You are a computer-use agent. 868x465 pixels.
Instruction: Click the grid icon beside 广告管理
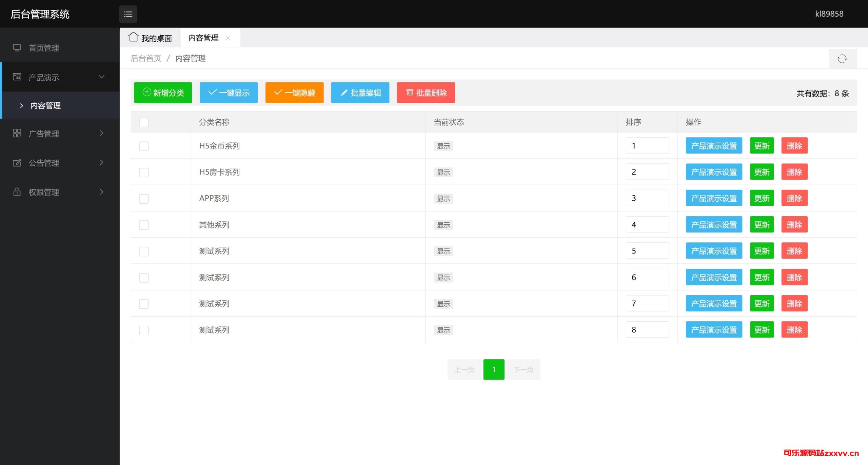pos(17,133)
